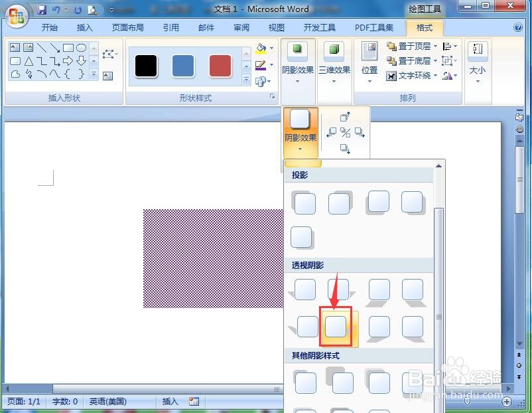
Task: Switch to the 插入 tab
Action: pyautogui.click(x=84, y=27)
